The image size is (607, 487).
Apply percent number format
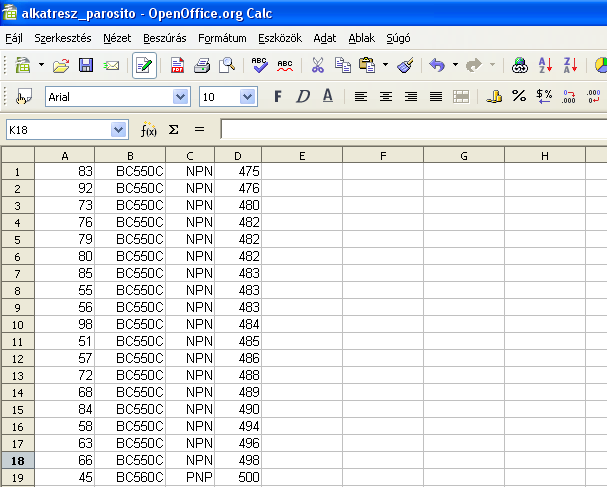coord(519,96)
